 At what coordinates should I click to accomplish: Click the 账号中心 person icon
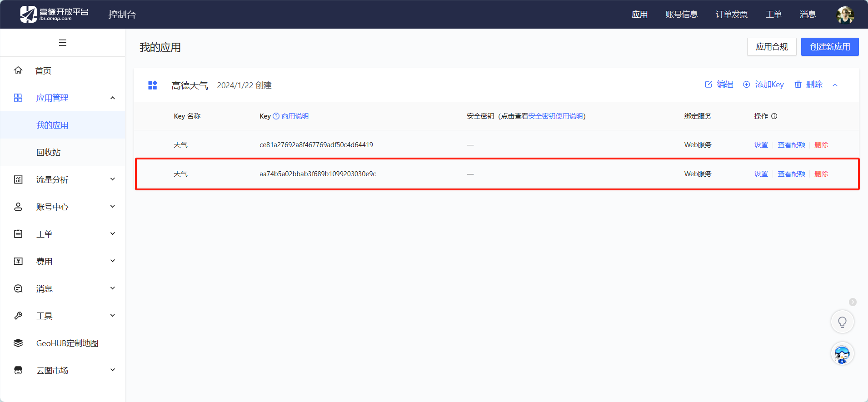point(18,207)
